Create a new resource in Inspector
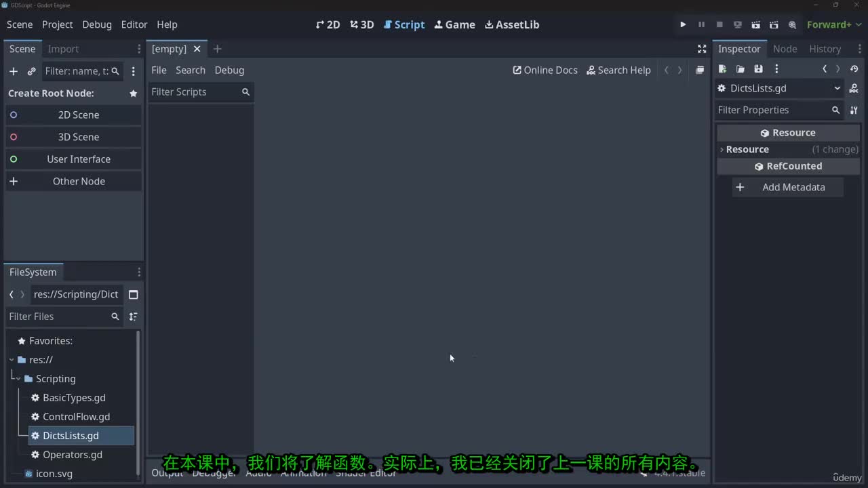The width and height of the screenshot is (868, 488). coord(722,69)
